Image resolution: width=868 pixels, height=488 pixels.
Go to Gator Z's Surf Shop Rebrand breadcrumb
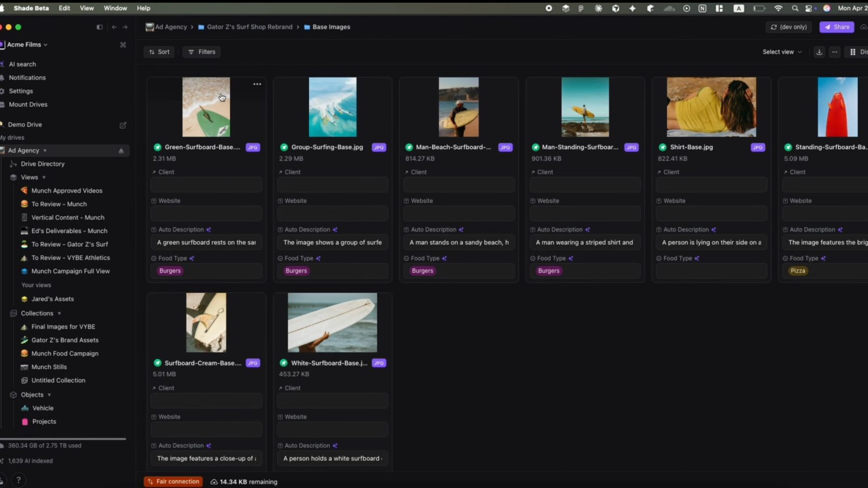coord(250,27)
